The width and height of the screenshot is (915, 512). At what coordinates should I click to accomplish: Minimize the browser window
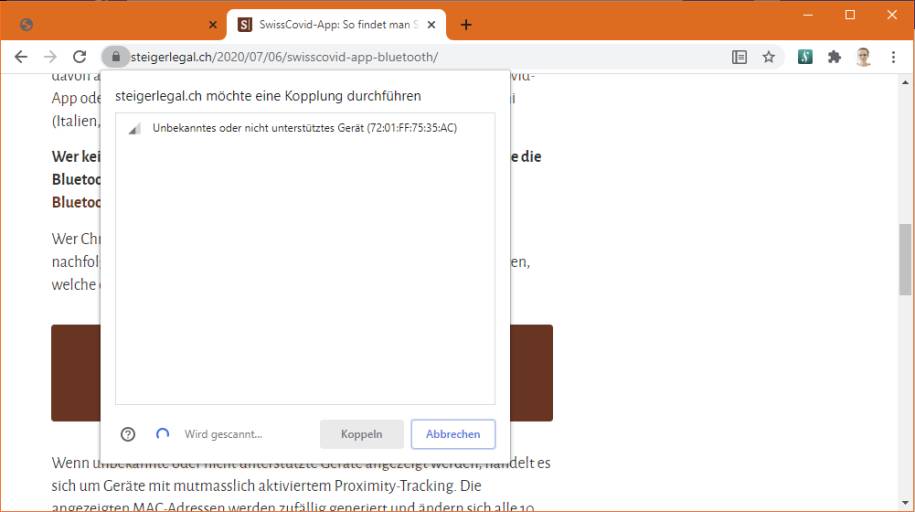(808, 15)
